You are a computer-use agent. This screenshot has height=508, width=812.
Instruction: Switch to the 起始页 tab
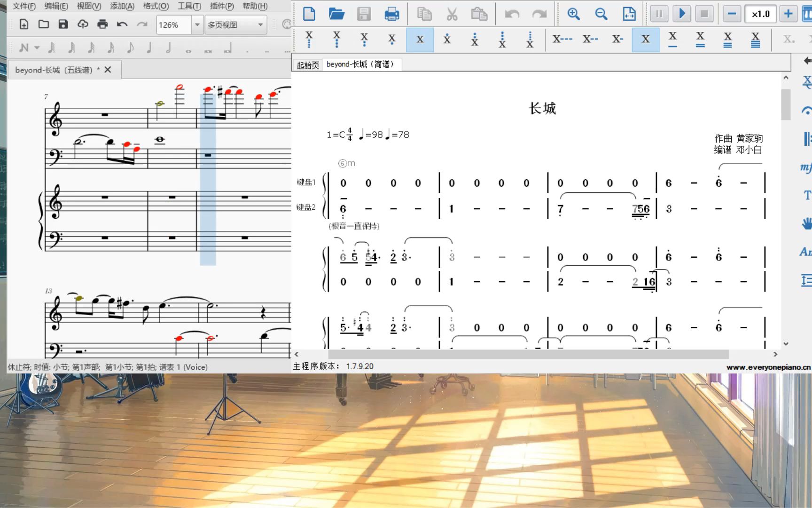point(308,65)
